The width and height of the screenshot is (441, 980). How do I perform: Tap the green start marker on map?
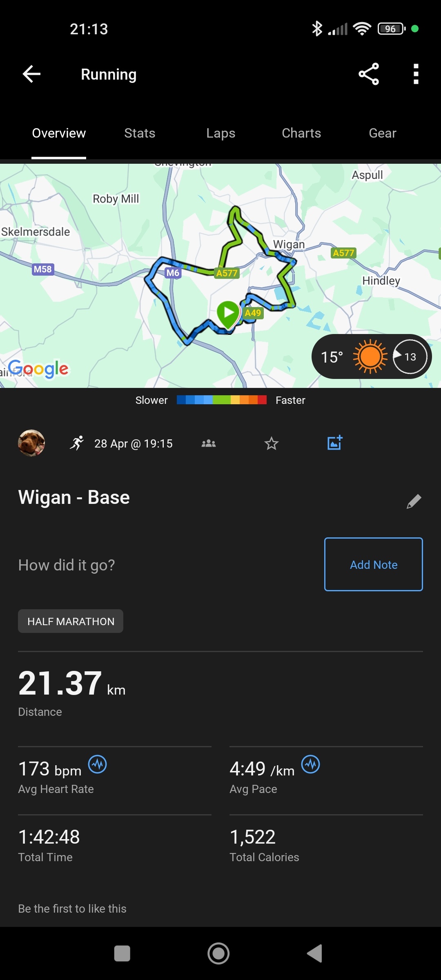(228, 314)
